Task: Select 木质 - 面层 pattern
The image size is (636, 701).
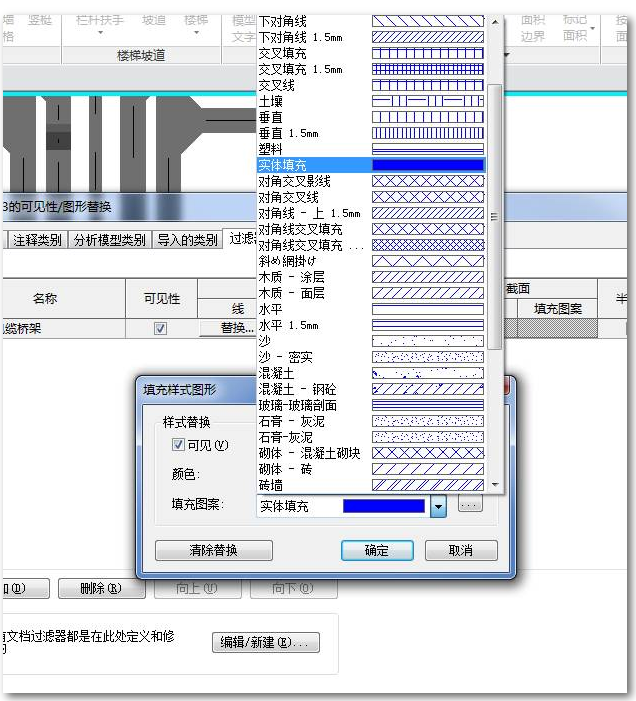Action: tap(371, 293)
